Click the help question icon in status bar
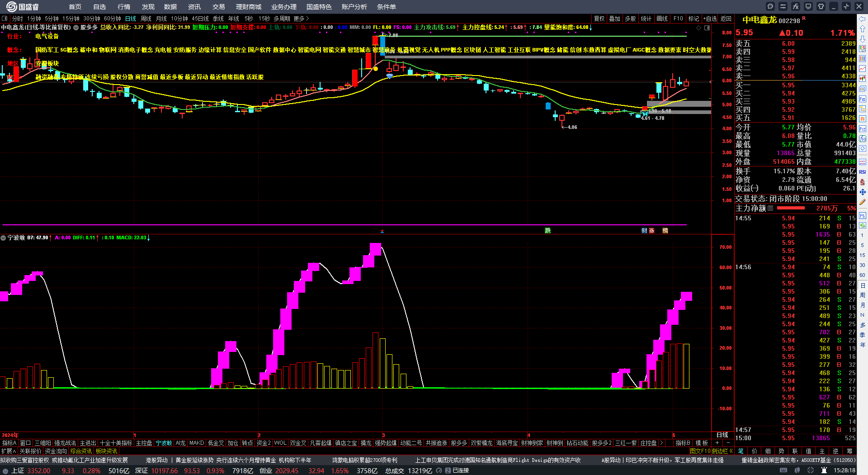 click(x=439, y=470)
